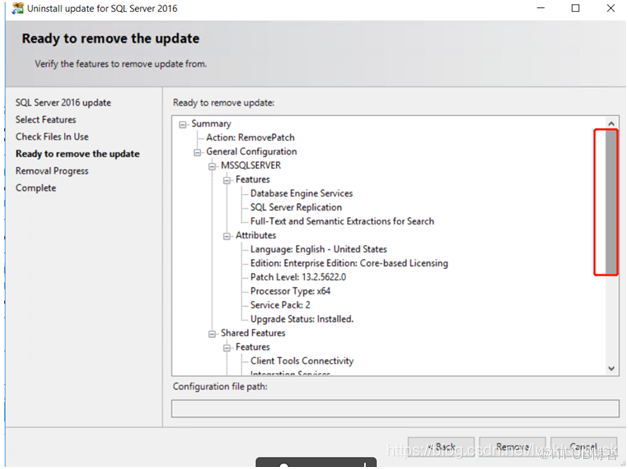Select Processor Type: x64 row
The image size is (628, 469).
click(290, 291)
